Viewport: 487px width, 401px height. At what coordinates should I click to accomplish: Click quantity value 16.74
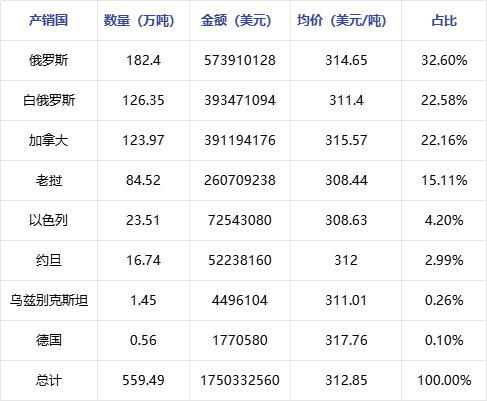[x=143, y=260]
